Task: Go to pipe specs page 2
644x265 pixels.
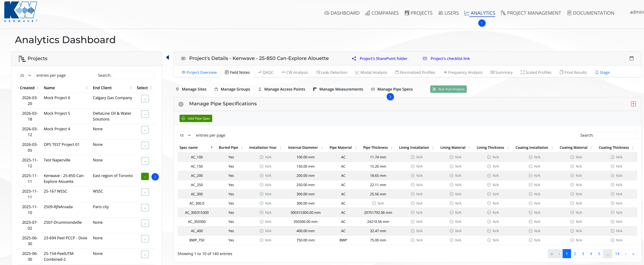Action: point(575,254)
